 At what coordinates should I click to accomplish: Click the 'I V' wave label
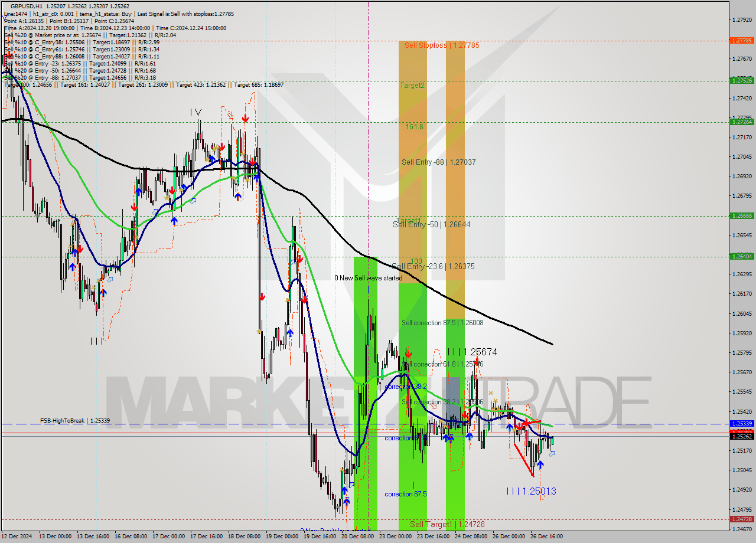coord(195,112)
